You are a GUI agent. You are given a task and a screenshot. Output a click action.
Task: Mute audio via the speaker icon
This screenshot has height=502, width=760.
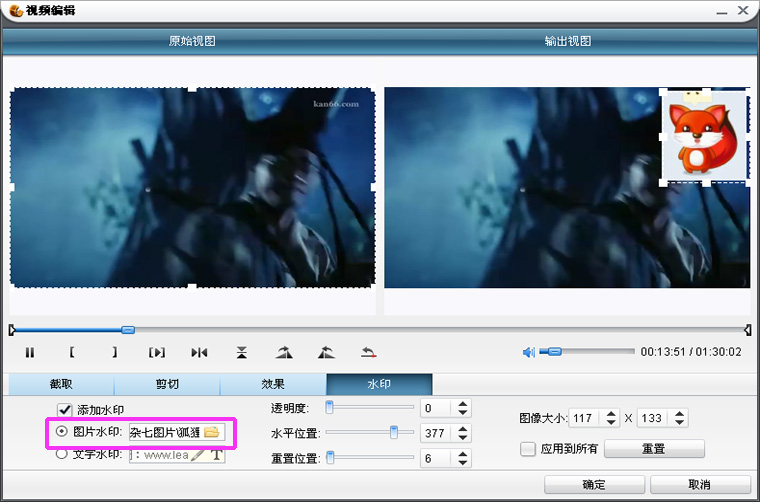[528, 352]
